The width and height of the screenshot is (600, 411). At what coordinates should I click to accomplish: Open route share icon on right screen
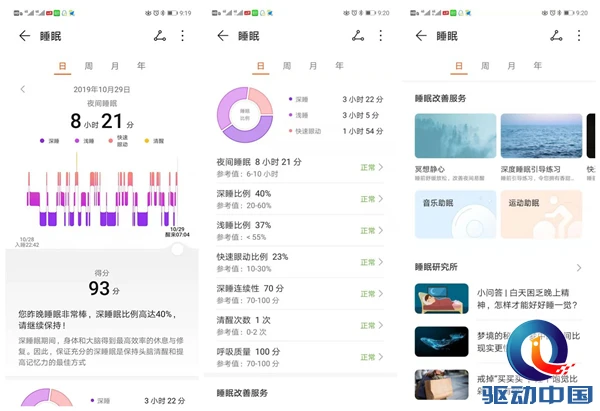point(556,36)
